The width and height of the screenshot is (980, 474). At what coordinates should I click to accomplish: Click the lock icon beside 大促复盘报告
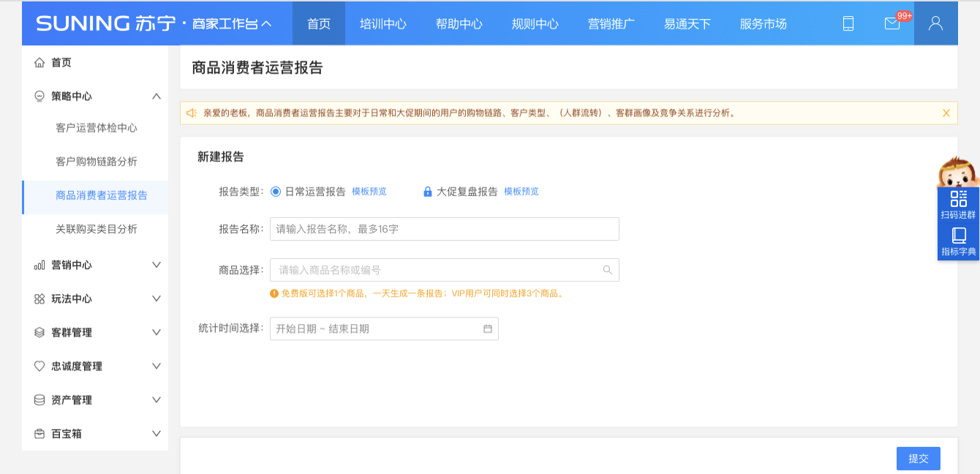point(428,192)
